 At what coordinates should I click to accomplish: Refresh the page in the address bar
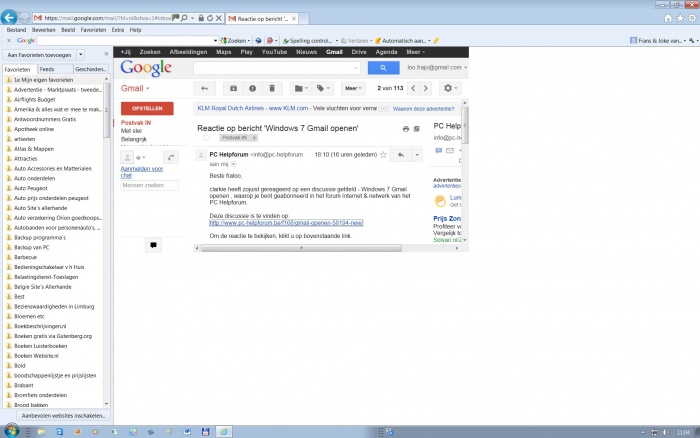pyautogui.click(x=210, y=18)
